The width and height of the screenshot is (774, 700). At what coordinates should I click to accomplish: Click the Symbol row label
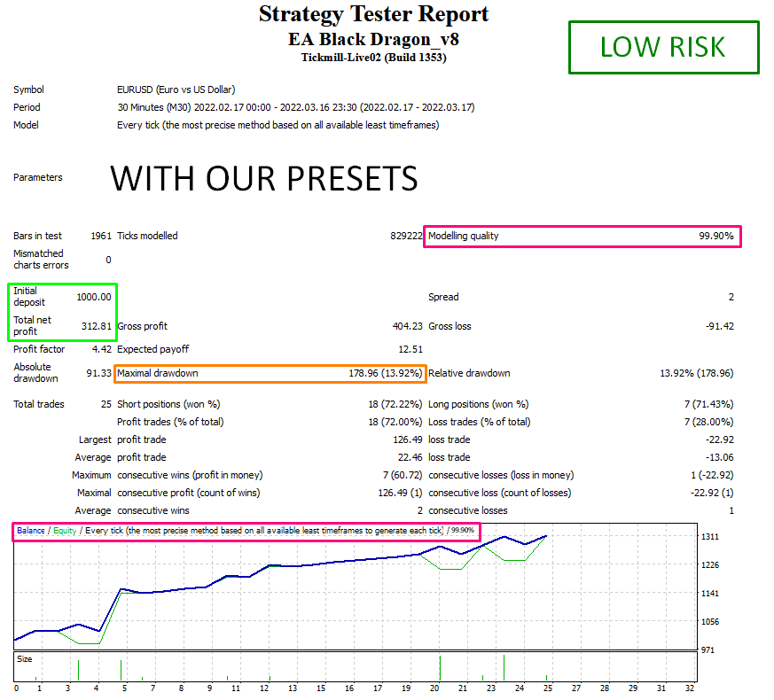pyautogui.click(x=28, y=89)
